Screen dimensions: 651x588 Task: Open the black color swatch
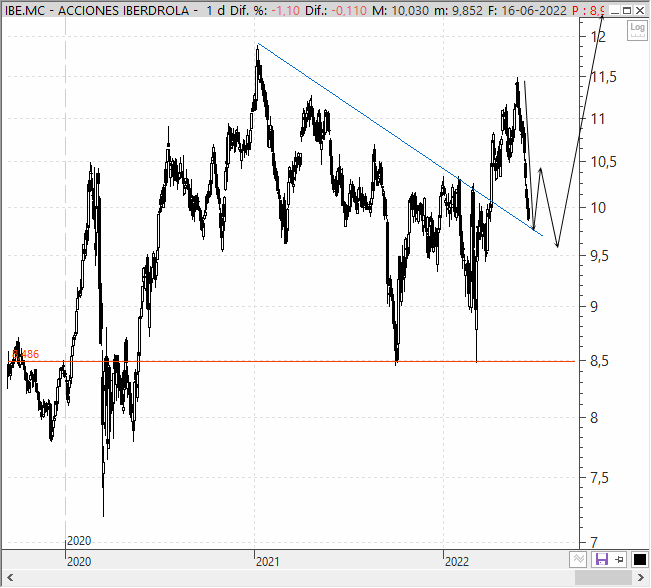tap(639, 559)
